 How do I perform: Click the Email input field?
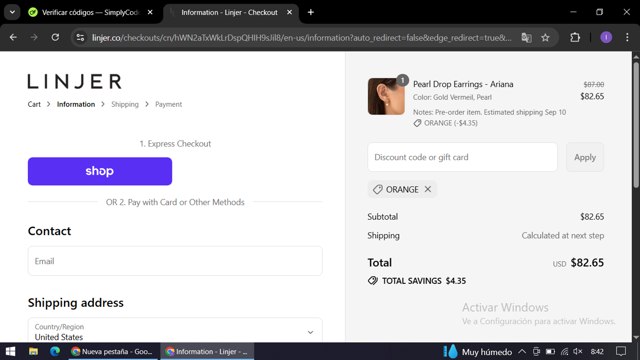(175, 261)
